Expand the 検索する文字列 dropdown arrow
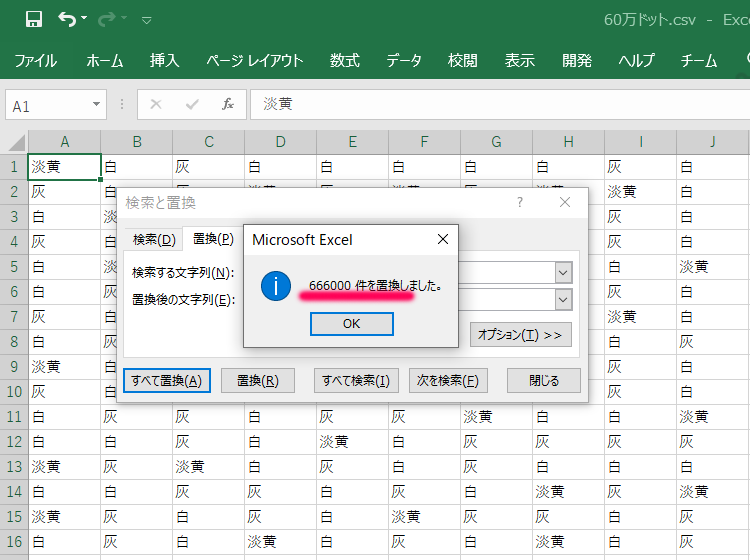This screenshot has height=560, width=750. pos(563,273)
